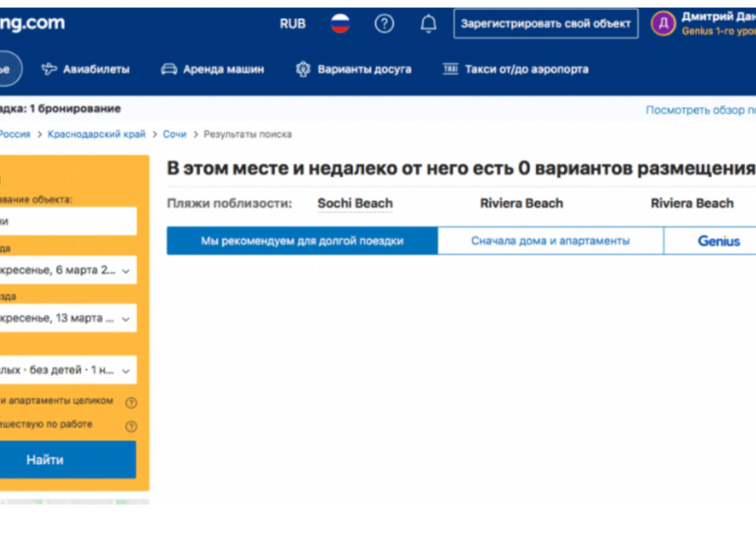Screen dimensions: 756x536
Task: Click the attractions icon beside Варианты досуга
Action: click(x=303, y=69)
